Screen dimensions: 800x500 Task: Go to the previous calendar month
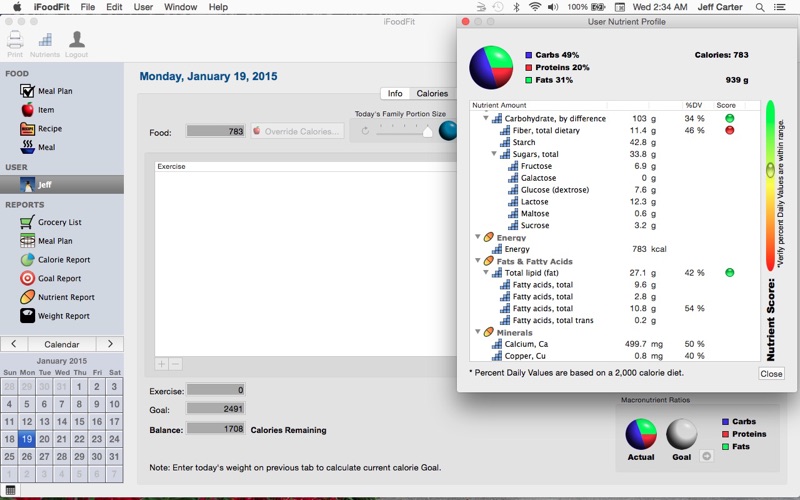(x=14, y=344)
